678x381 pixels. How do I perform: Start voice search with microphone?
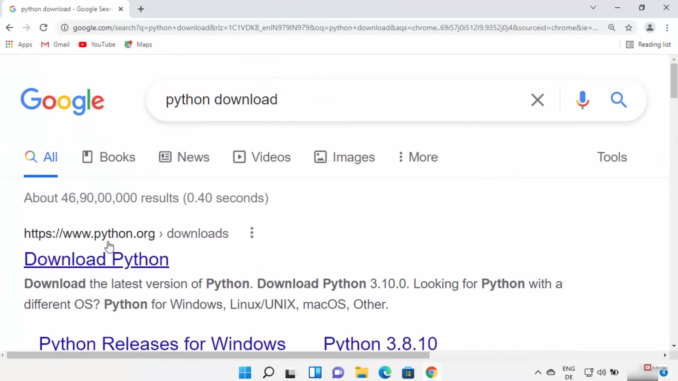coord(582,100)
